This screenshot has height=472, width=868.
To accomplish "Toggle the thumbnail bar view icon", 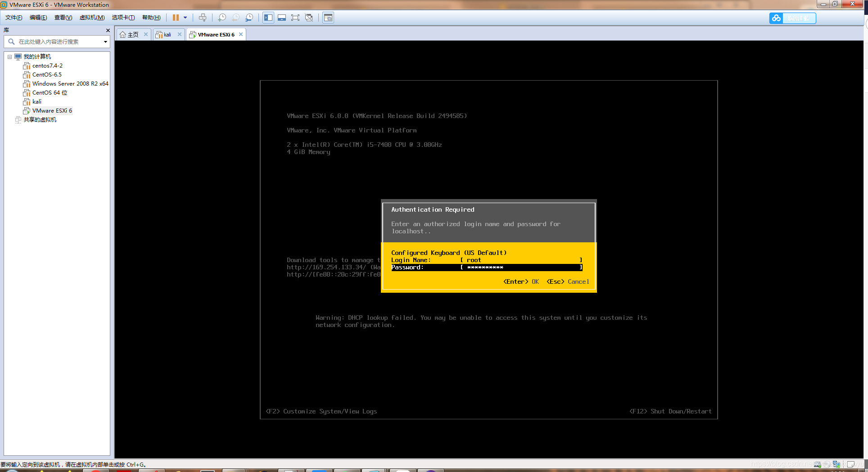I will point(282,18).
